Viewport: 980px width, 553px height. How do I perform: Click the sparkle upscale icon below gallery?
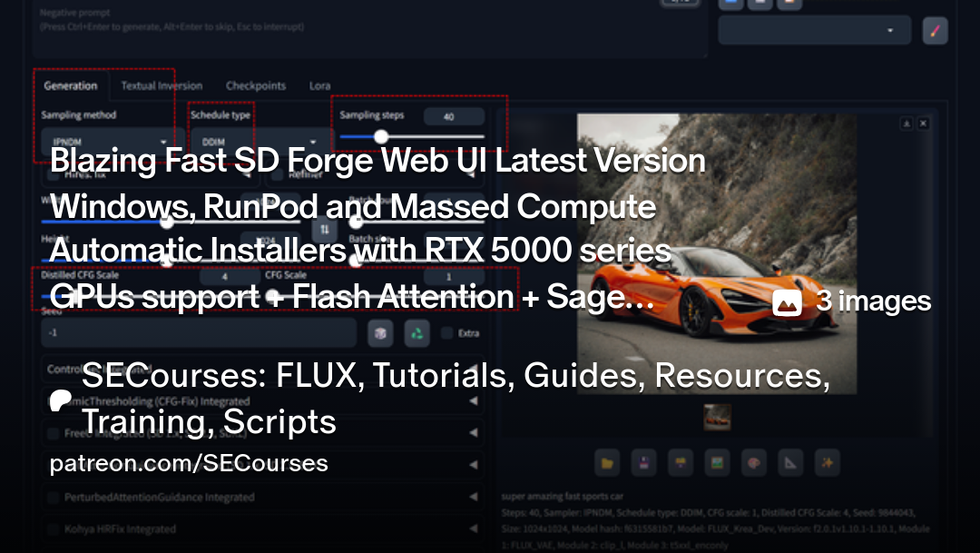[x=827, y=463]
